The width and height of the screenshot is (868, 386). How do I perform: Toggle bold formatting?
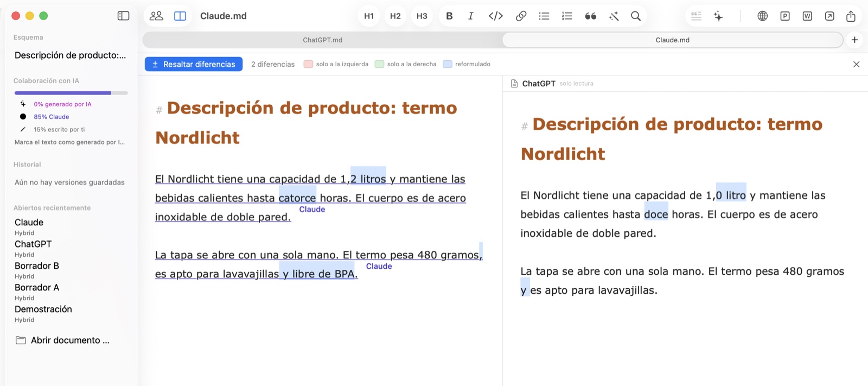(449, 16)
